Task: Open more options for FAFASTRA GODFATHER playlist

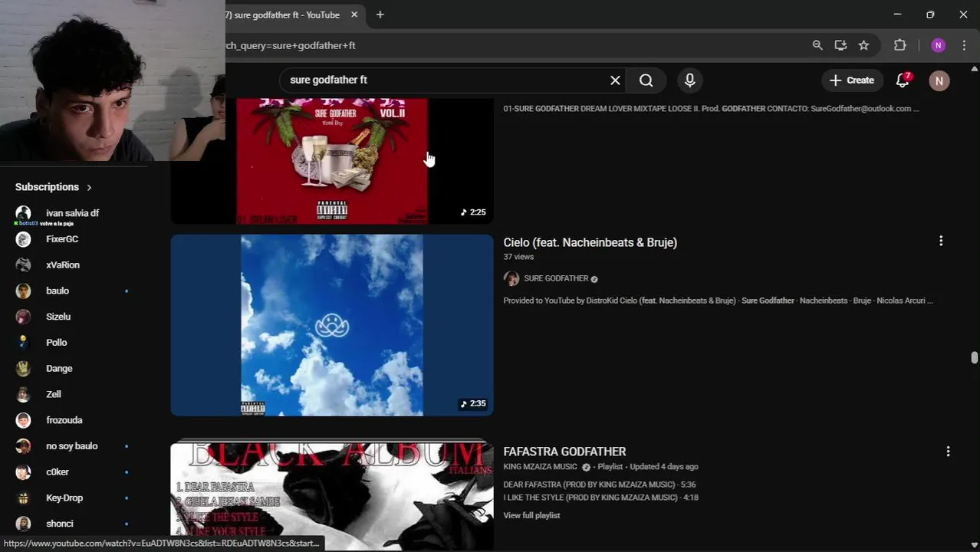Action: click(x=948, y=452)
